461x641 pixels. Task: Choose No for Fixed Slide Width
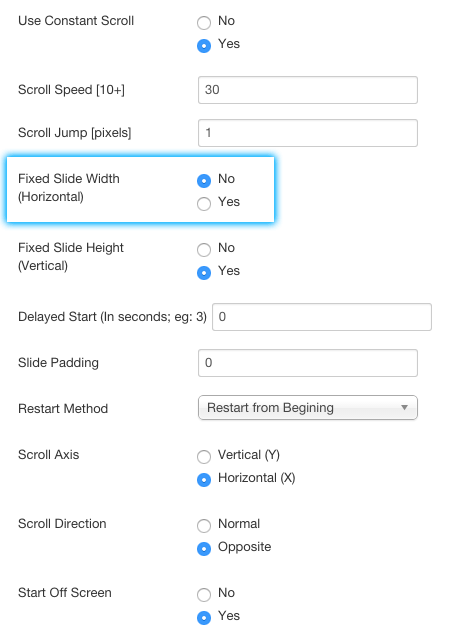pos(204,180)
